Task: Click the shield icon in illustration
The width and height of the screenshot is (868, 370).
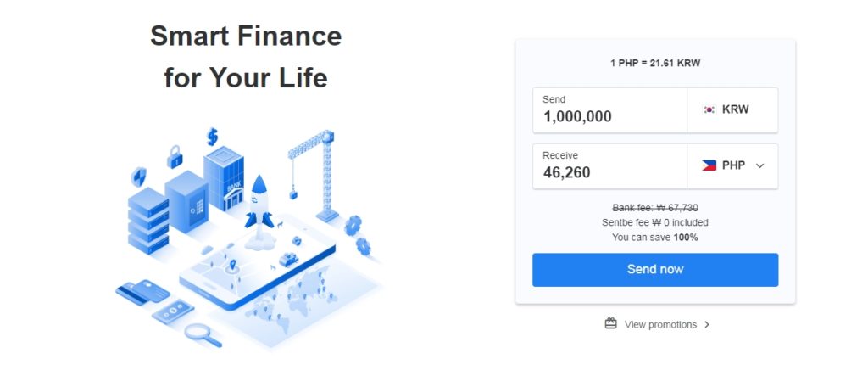Action: pyautogui.click(x=138, y=177)
